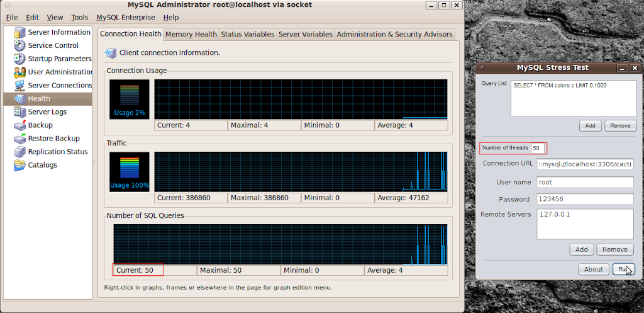644x313 pixels.
Task: Click the Number of threads field
Action: pyautogui.click(x=538, y=147)
